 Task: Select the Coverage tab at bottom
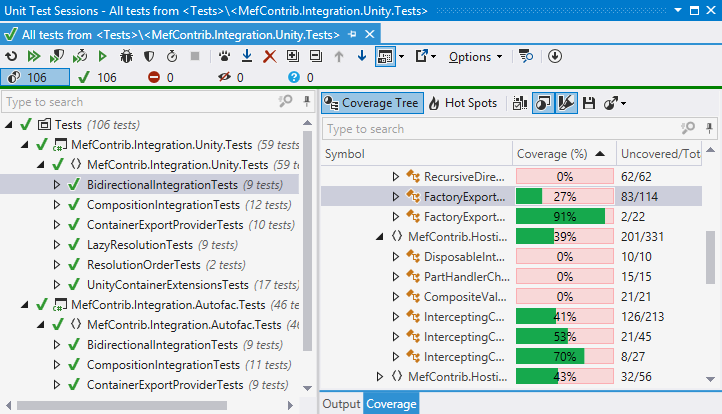391,404
